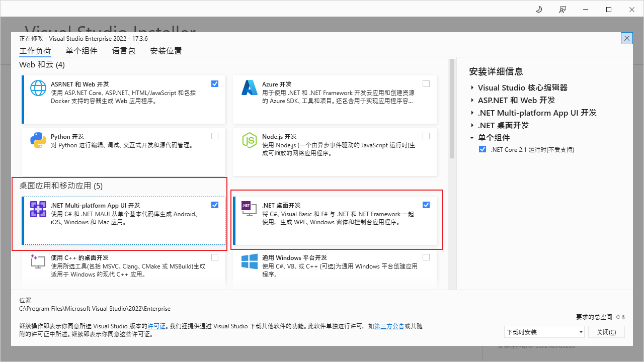Click the 使用 C++ 的桌面开发 icon
Screen dimensions: 644x362
tap(38, 261)
